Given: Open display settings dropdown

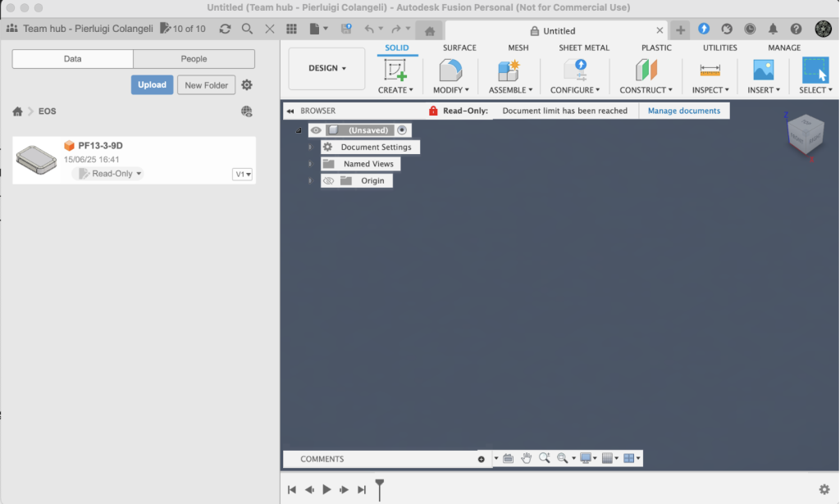Looking at the screenshot, I should point(587,458).
